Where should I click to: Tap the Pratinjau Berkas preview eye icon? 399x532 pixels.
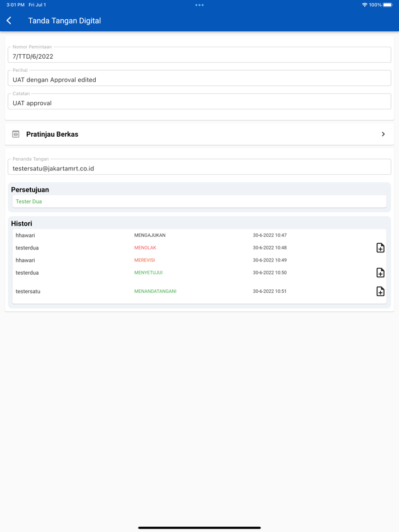pos(16,134)
